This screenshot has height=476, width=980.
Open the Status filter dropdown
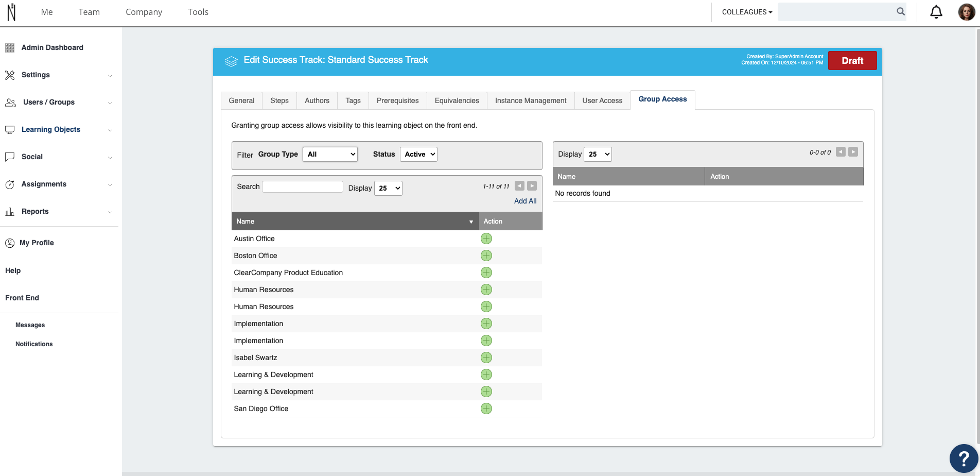tap(418, 154)
